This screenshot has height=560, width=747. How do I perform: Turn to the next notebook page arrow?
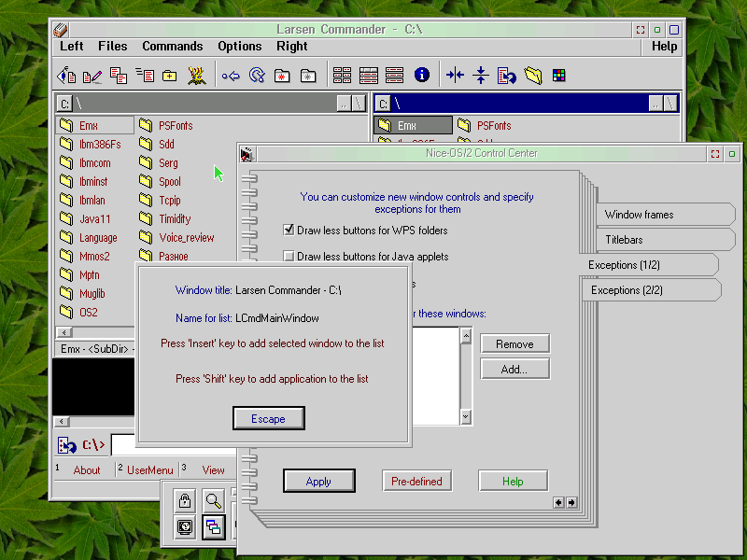click(x=571, y=502)
